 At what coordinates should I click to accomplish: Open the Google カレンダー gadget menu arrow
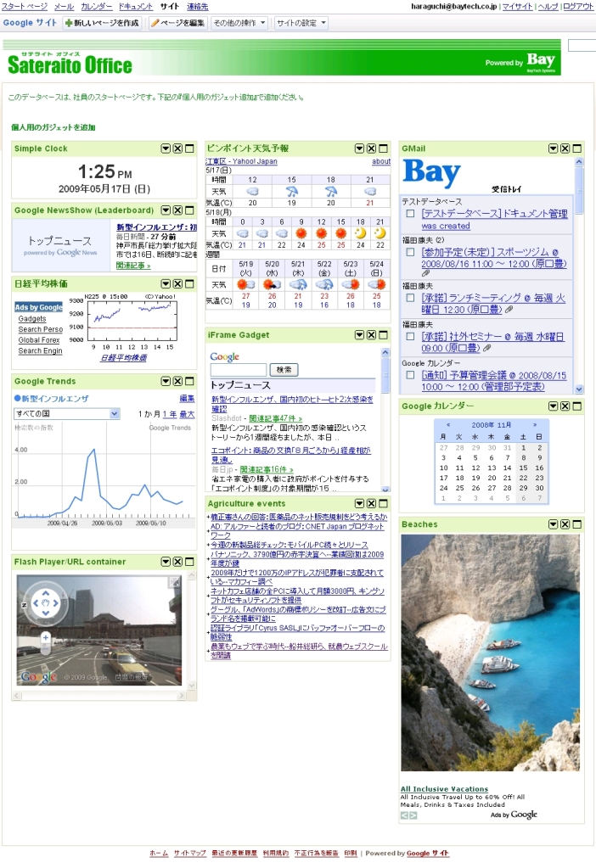point(553,406)
